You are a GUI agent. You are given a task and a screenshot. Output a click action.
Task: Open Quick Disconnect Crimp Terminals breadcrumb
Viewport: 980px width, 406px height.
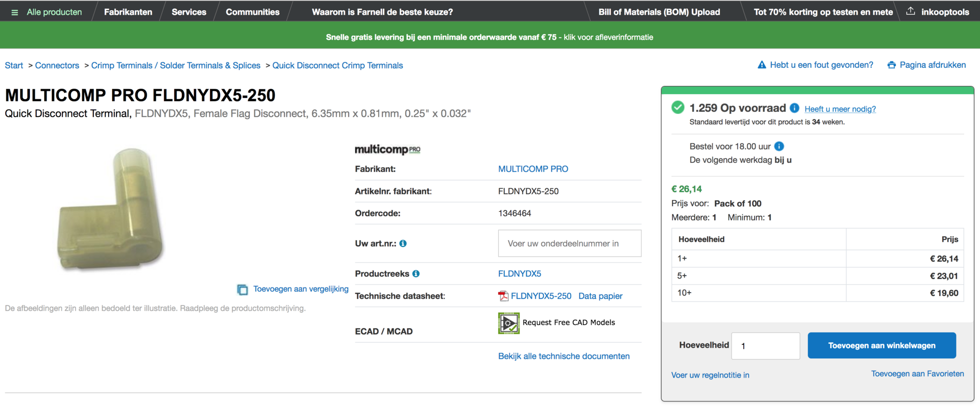(x=338, y=65)
